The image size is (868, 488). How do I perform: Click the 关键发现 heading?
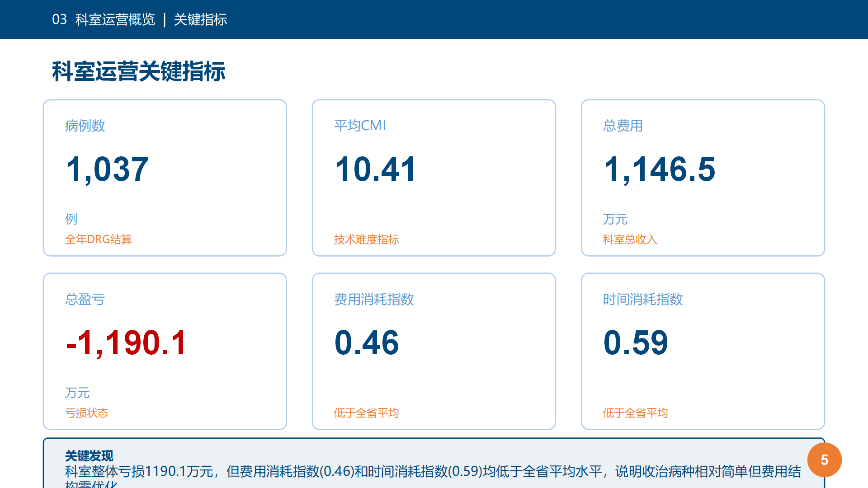click(89, 455)
